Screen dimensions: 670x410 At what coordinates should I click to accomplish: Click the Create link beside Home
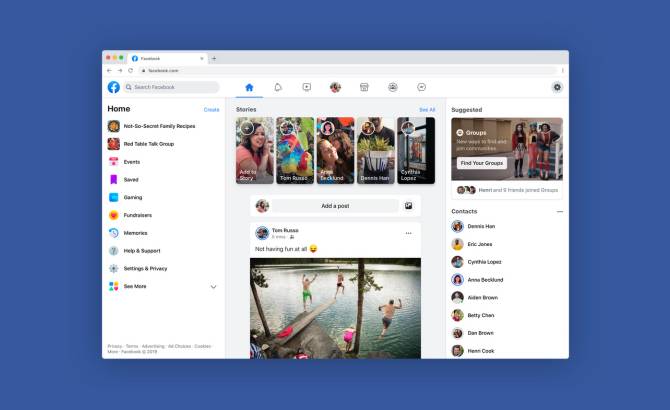[211, 109]
